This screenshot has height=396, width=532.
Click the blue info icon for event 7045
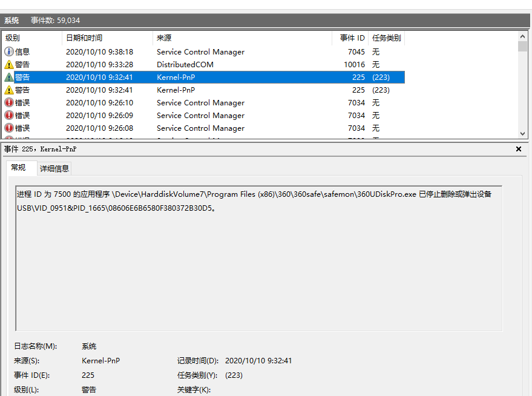click(9, 51)
